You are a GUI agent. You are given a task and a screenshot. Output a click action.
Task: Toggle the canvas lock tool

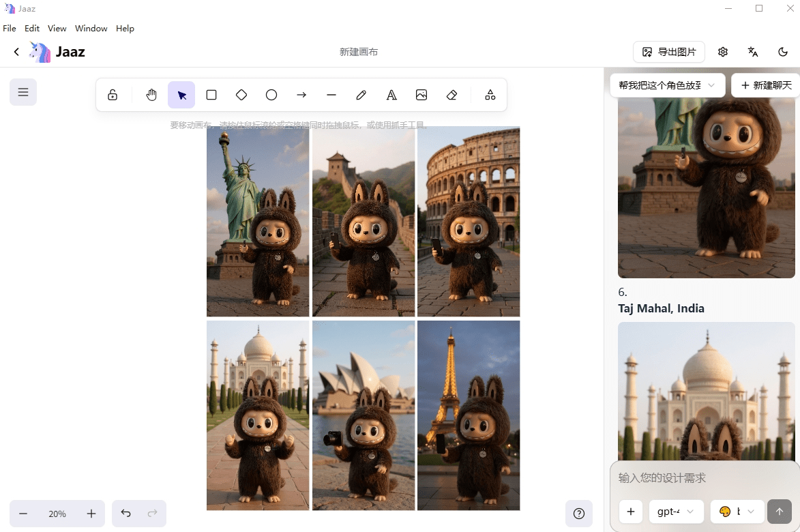coord(113,95)
